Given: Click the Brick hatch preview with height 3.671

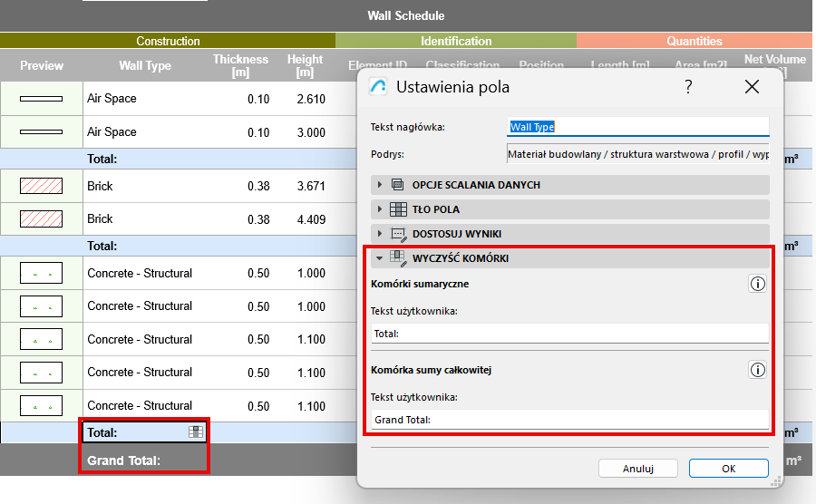Looking at the screenshot, I should (41, 186).
